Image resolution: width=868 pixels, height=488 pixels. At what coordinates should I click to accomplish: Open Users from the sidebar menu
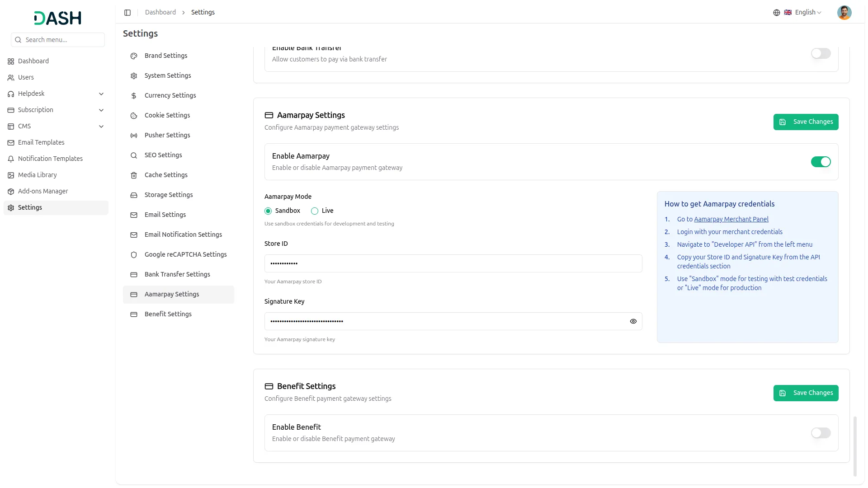(x=56, y=78)
